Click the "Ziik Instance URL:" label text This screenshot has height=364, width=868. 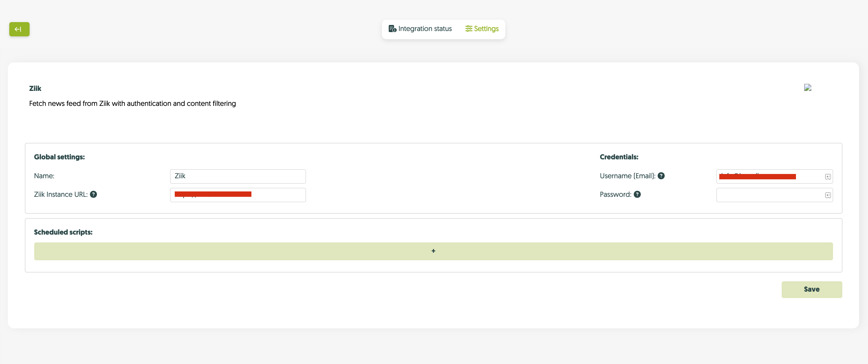(x=61, y=194)
